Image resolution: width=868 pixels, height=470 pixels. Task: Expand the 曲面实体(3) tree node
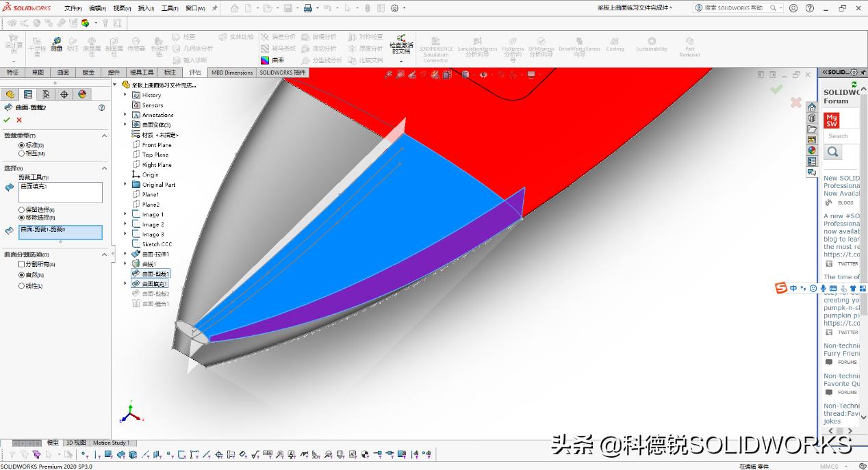[125, 125]
